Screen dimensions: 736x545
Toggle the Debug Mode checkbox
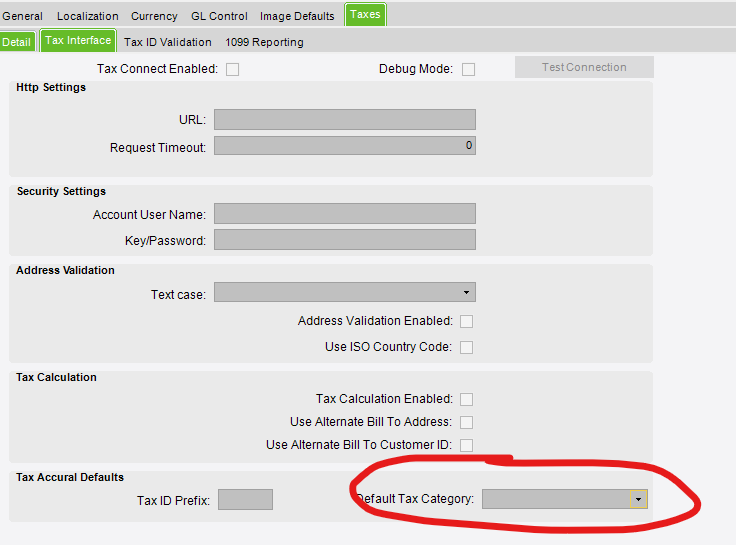point(468,69)
